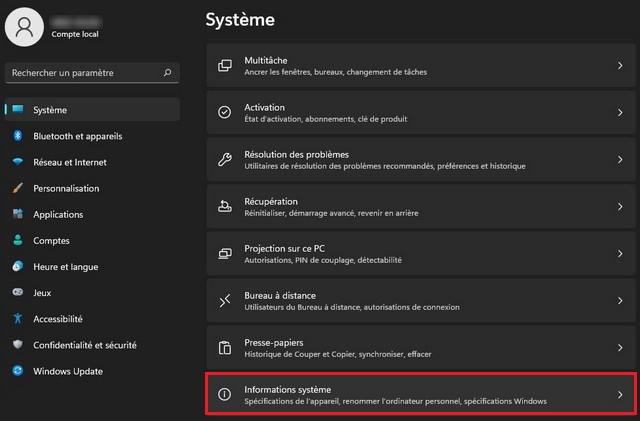Click the Jeux gamepad icon
This screenshot has width=640, height=421.
pos(18,292)
